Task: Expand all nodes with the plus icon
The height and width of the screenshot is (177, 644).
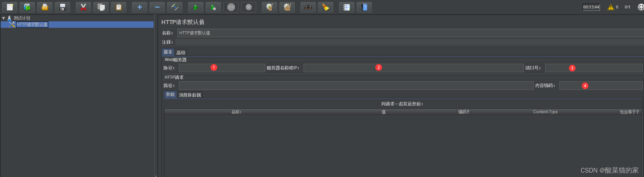Action: [x=139, y=7]
